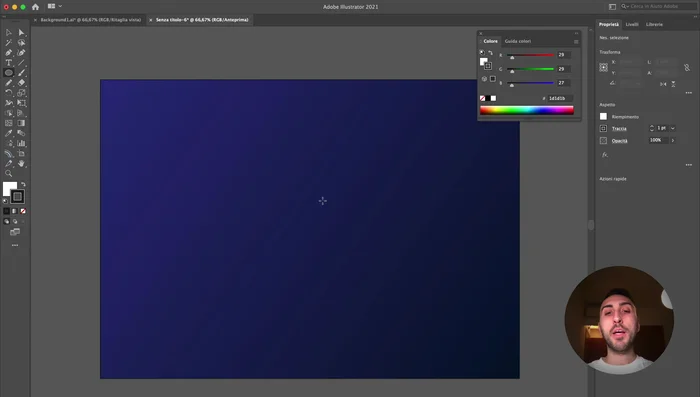The height and width of the screenshot is (397, 700).
Task: Show more Aspetto options
Action: 689,165
